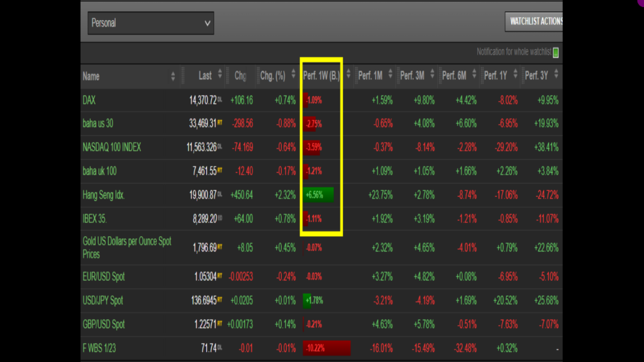Image resolution: width=644 pixels, height=362 pixels.
Task: Open the Personal watchlist dropdown
Action: point(150,23)
